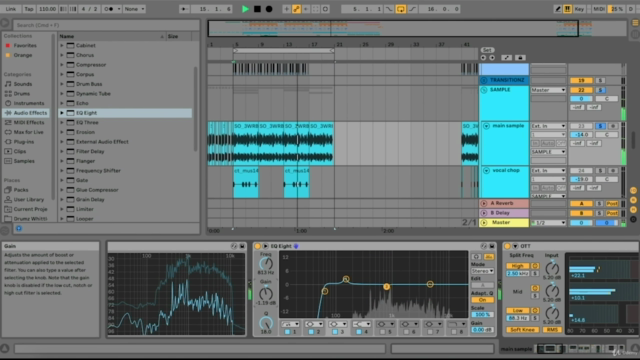Open the MIDI map mode
Screen dimensions: 640x360
point(599,9)
